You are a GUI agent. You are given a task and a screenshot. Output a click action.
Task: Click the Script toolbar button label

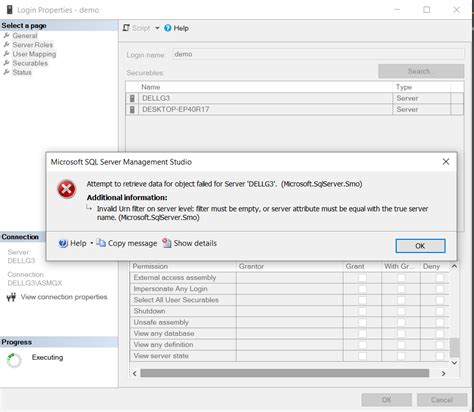coord(141,28)
